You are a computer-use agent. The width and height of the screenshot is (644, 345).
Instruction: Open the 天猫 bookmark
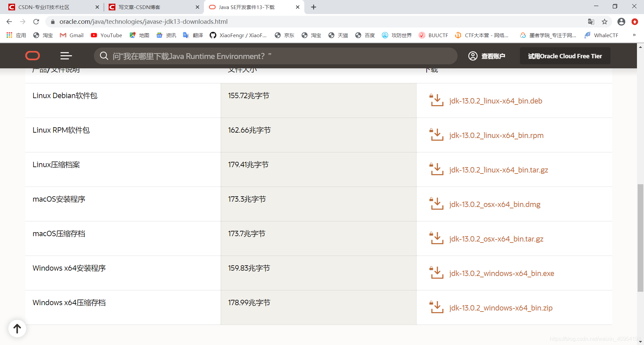pos(338,35)
